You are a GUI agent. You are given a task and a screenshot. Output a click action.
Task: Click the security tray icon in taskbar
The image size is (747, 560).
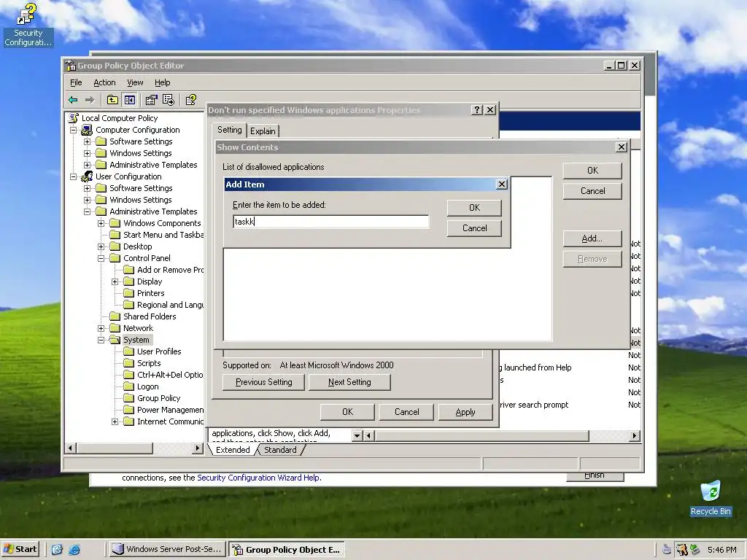(682, 550)
